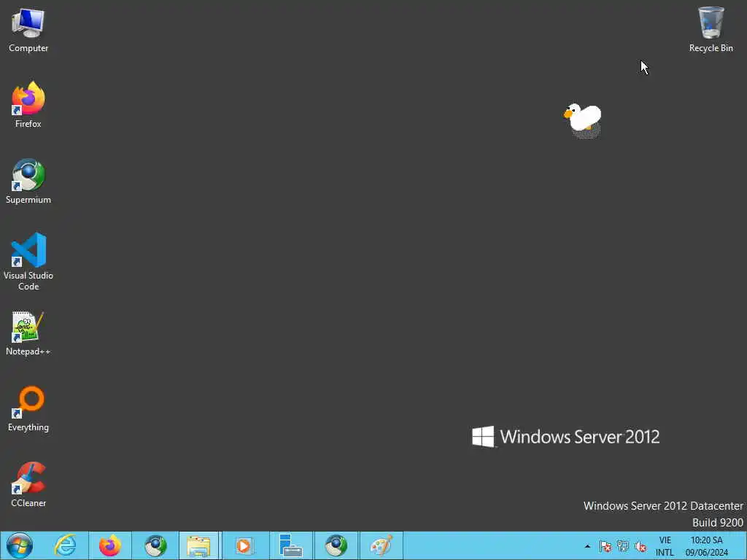This screenshot has height=560, width=747.
Task: Switch input language via VIE INTL
Action: (x=665, y=546)
